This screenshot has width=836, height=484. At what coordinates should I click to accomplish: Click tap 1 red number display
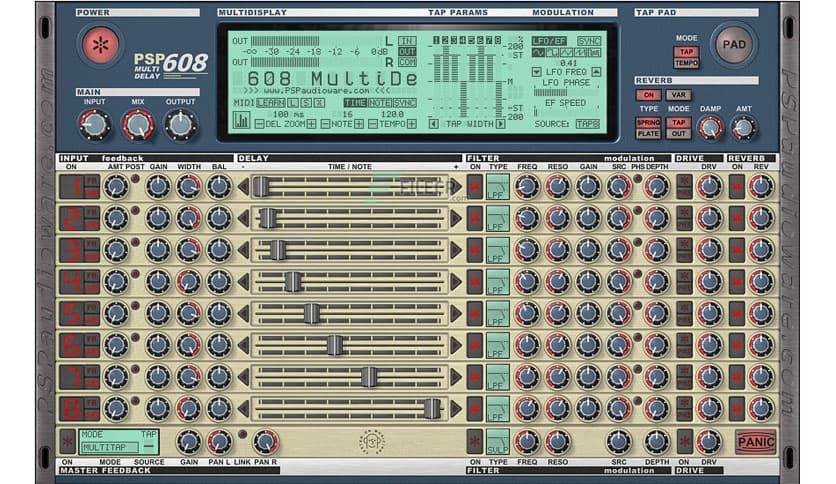point(73,187)
